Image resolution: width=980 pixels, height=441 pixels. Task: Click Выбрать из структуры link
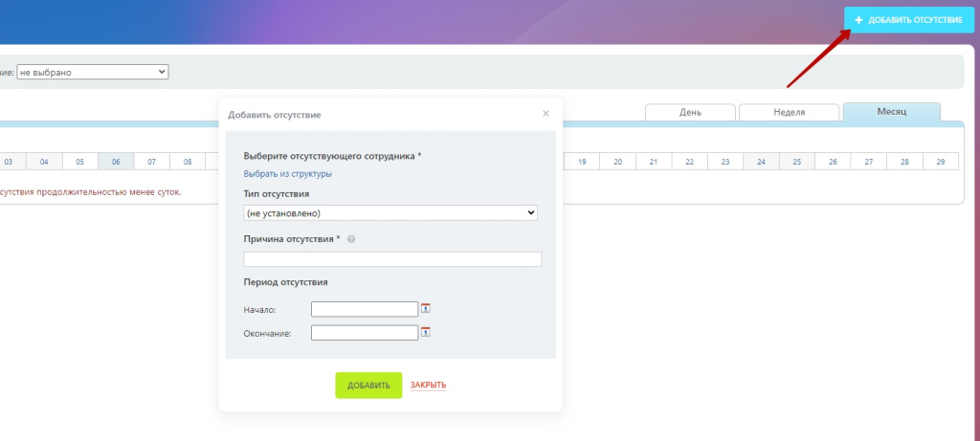coord(287,174)
